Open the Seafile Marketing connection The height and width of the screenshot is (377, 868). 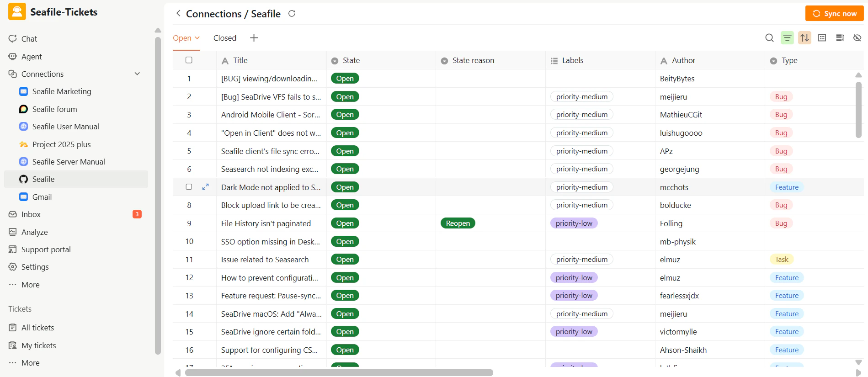coord(62,91)
